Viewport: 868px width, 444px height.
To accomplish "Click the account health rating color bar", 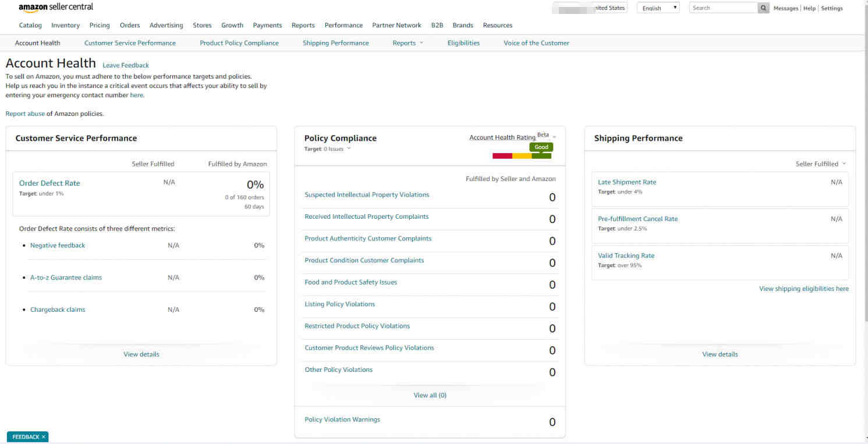I will [x=522, y=156].
